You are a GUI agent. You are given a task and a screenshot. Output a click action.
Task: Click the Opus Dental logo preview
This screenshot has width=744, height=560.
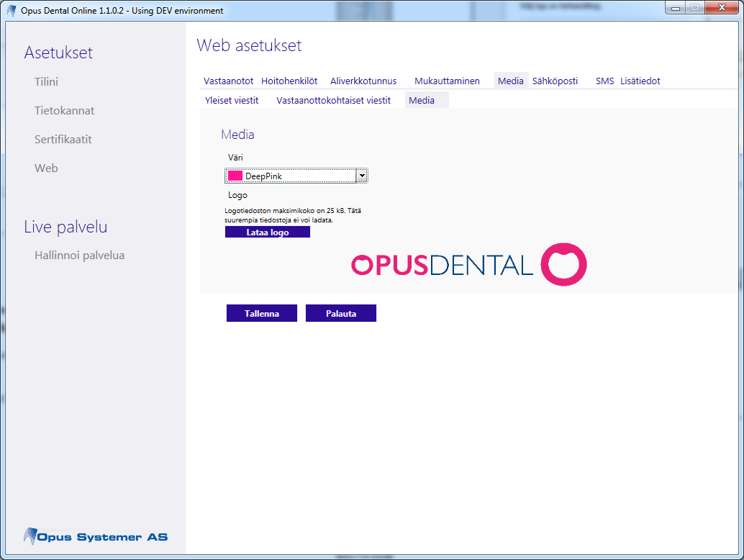[469, 264]
